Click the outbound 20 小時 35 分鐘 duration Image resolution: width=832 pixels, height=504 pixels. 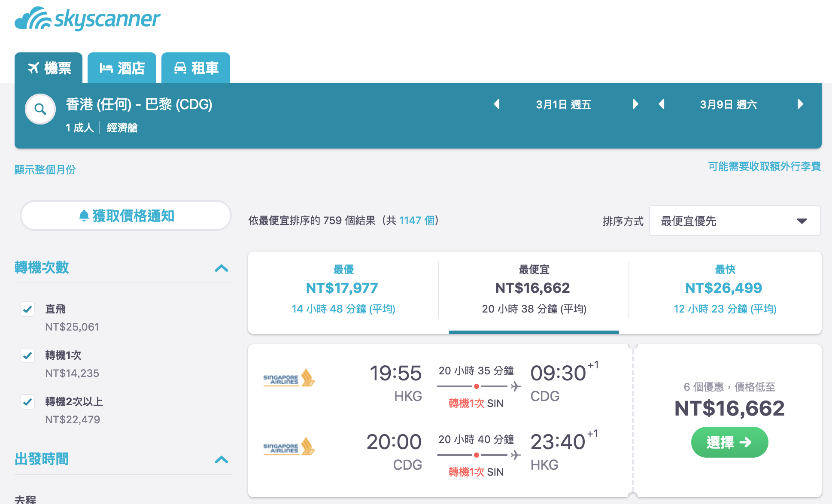[476, 370]
